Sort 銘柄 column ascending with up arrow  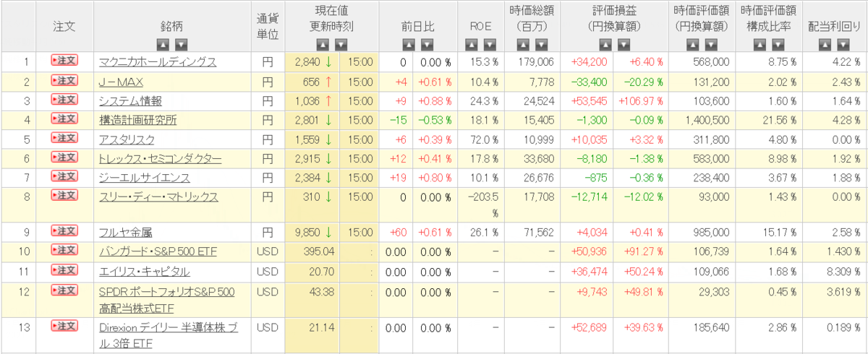(163, 44)
